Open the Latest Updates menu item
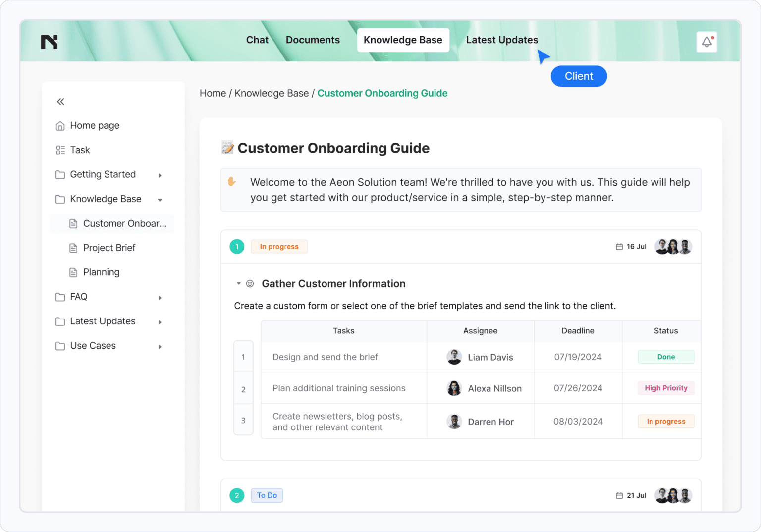Viewport: 761px width, 532px height. coord(502,40)
